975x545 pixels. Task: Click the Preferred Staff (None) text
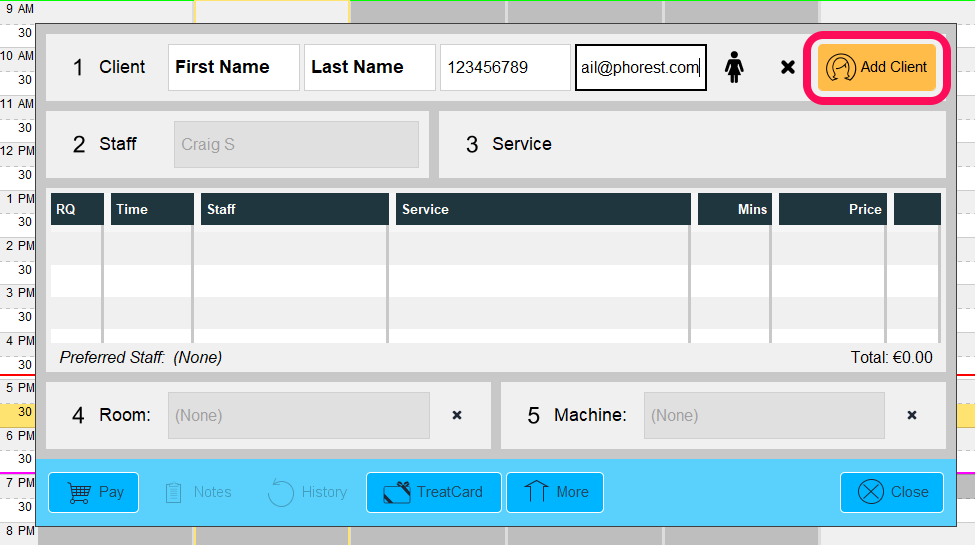tap(141, 358)
